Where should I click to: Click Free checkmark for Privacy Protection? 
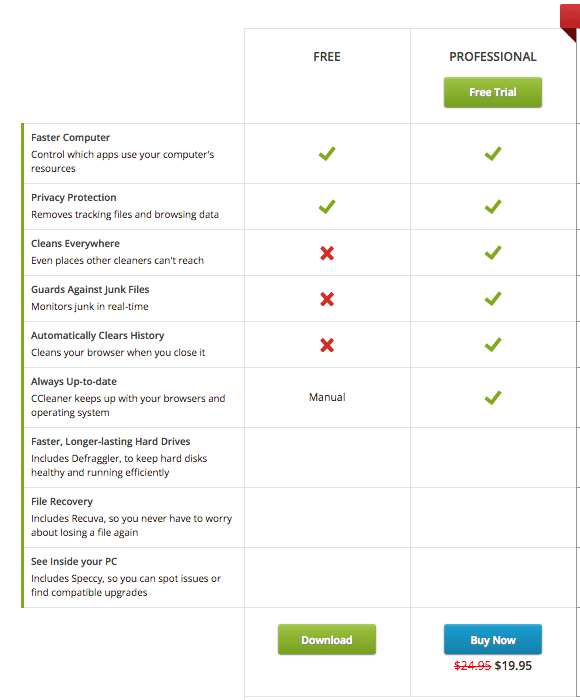click(327, 207)
